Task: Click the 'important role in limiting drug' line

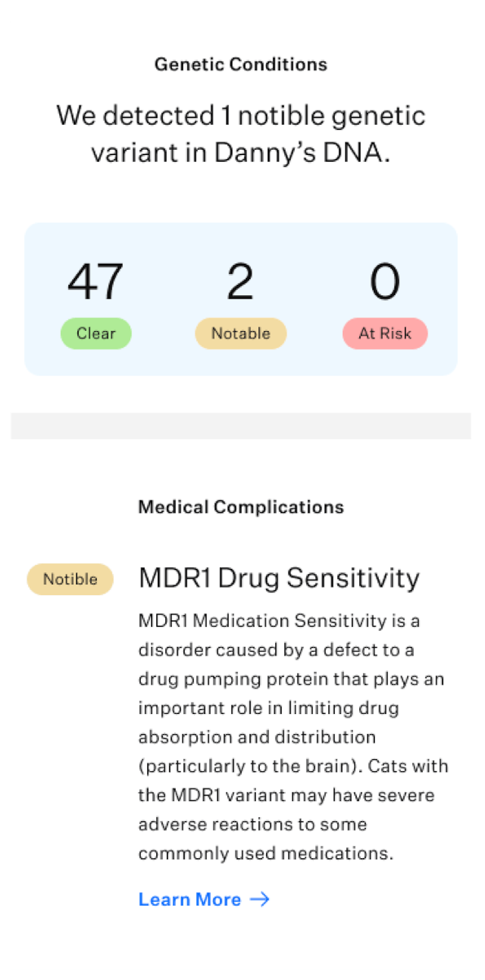Action: (269, 708)
